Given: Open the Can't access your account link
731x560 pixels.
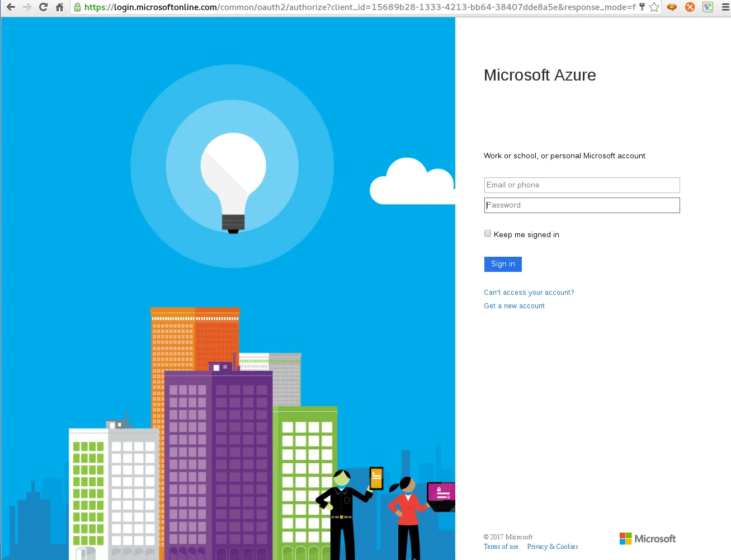Looking at the screenshot, I should tap(529, 293).
